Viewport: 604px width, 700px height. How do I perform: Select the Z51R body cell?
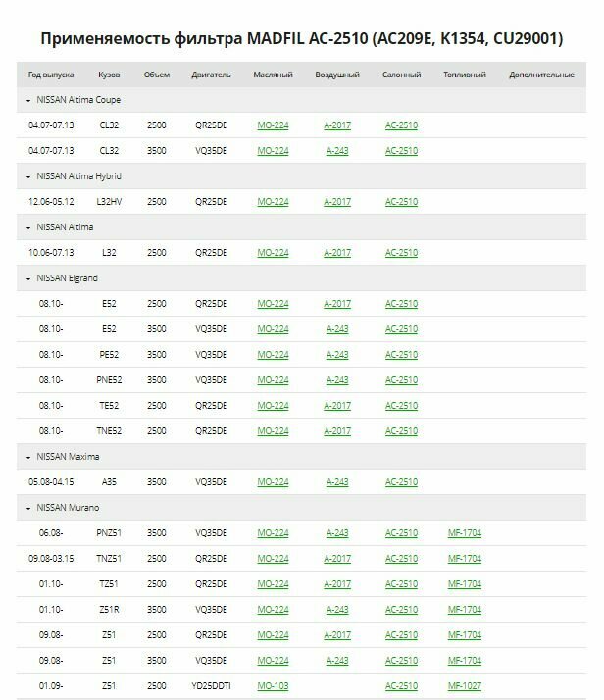click(109, 610)
